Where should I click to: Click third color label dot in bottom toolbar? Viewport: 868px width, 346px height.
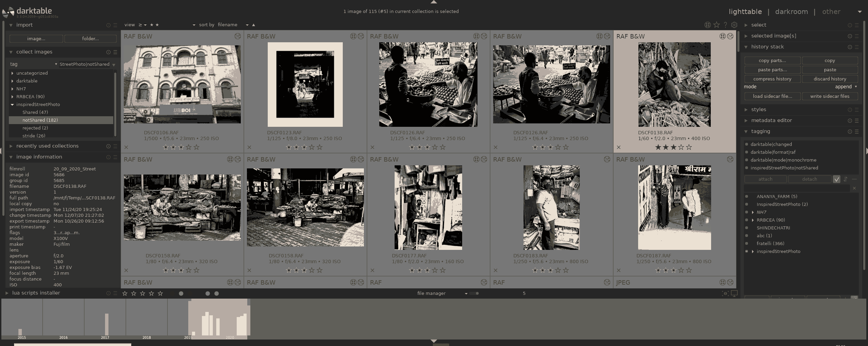[217, 294]
